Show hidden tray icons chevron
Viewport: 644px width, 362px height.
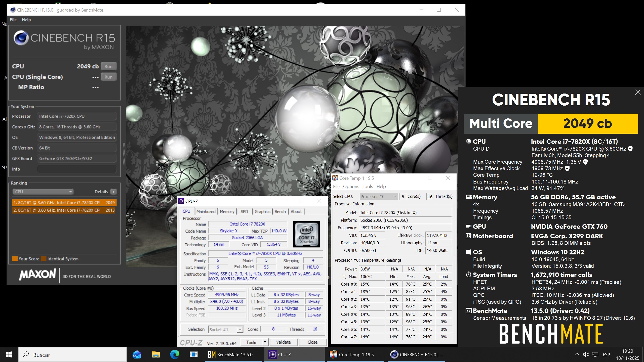(x=577, y=354)
